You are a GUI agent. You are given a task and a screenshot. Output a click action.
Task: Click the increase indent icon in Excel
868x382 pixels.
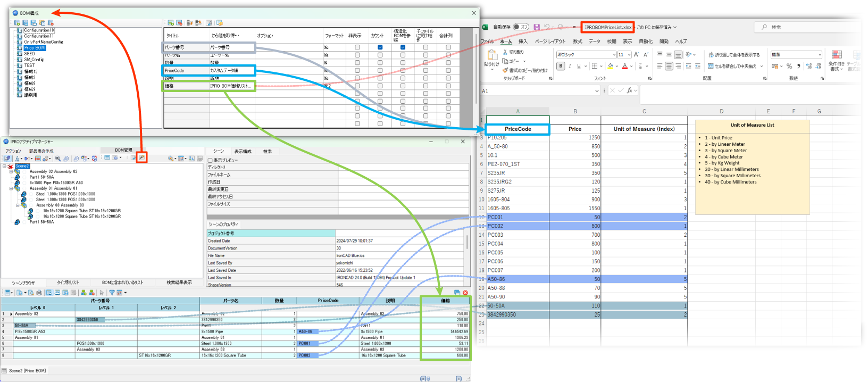[697, 66]
